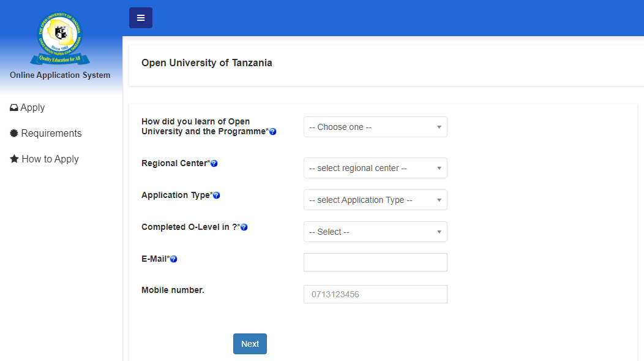The height and width of the screenshot is (361, 644).
Task: Click the Open University of Tanzania logo
Action: pyautogui.click(x=59, y=38)
